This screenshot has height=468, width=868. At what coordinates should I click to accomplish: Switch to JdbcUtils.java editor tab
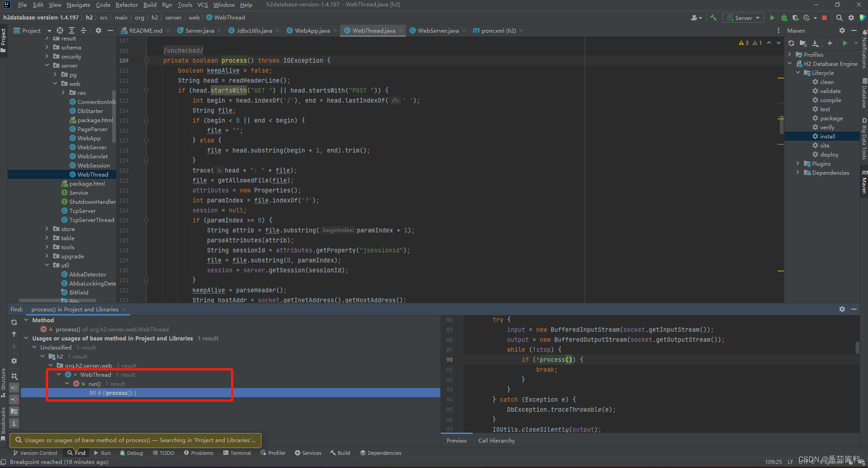(x=254, y=30)
